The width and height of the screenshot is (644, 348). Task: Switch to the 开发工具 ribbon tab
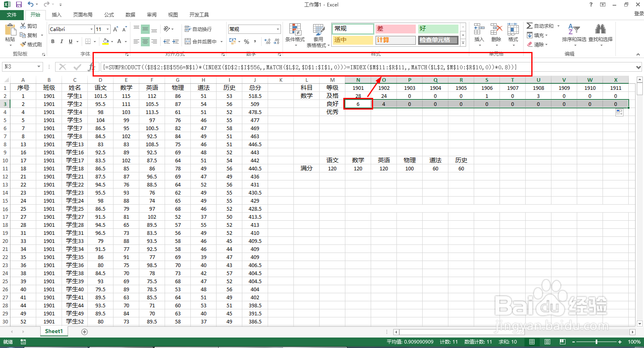(199, 15)
